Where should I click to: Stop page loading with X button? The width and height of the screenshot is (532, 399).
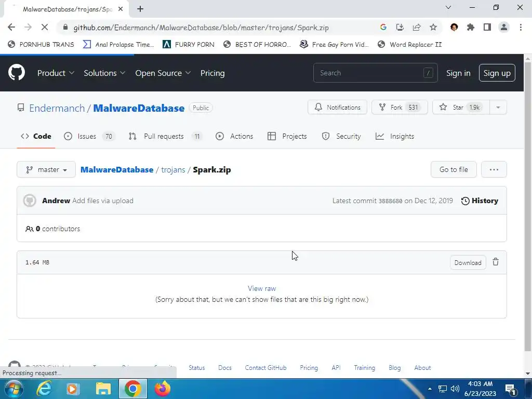pos(45,28)
